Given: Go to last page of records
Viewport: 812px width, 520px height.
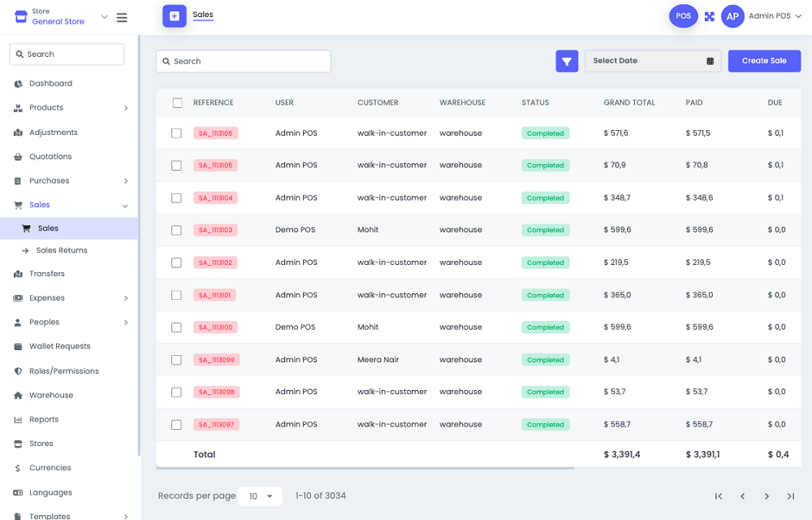Looking at the screenshot, I should pos(790,496).
